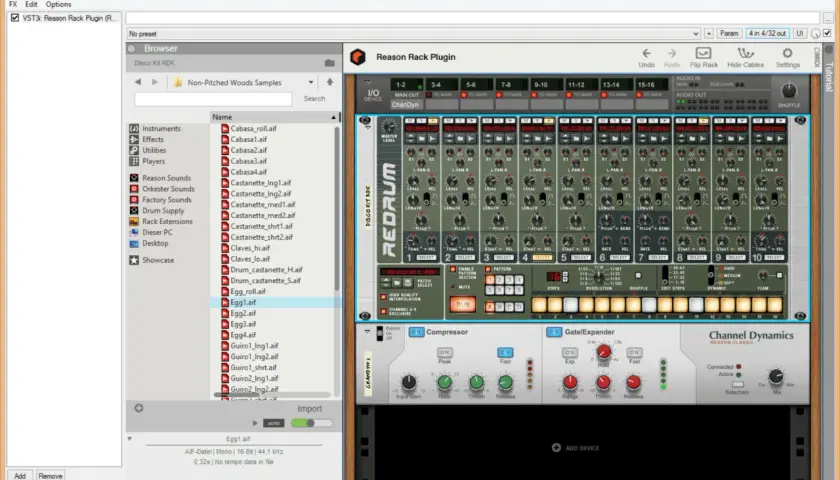Screen dimensions: 840x480
Task: Open the Edit menu
Action: point(32,4)
